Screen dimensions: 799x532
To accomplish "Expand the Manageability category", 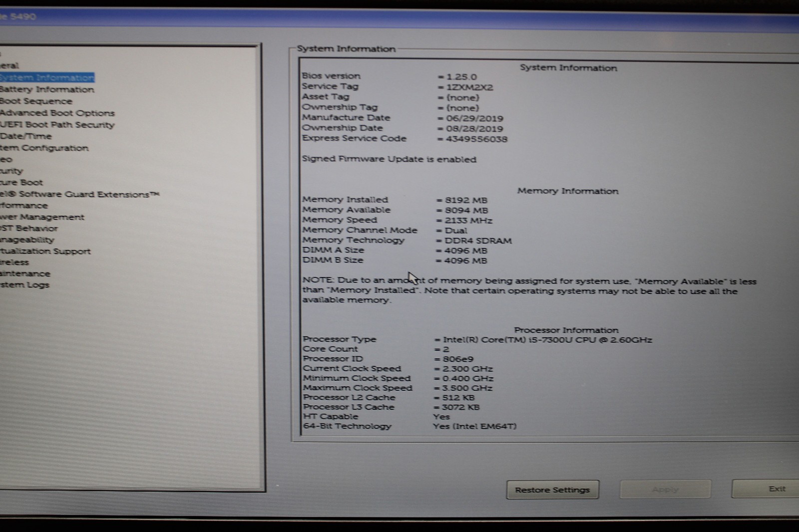I will pos(27,240).
